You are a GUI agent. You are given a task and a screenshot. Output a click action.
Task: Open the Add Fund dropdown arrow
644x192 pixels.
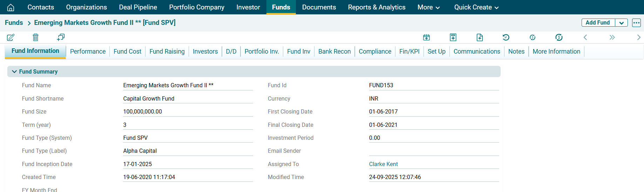[x=621, y=23]
